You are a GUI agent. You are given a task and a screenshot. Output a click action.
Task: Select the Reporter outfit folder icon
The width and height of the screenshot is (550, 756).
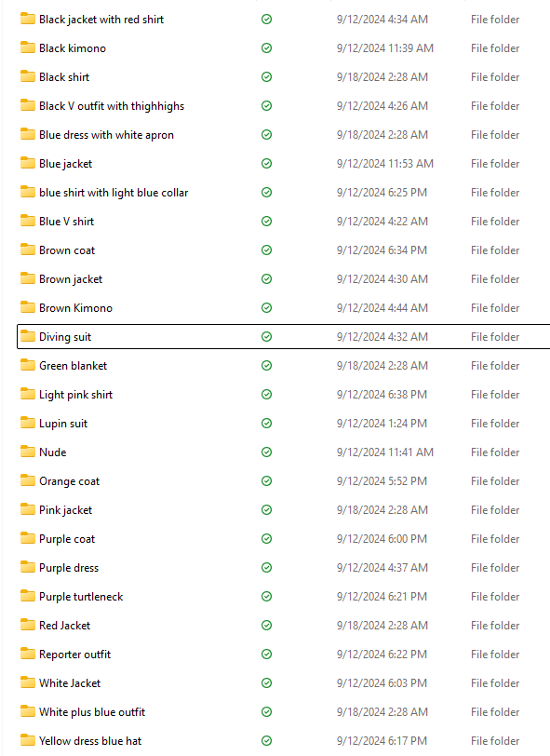pyautogui.click(x=28, y=654)
